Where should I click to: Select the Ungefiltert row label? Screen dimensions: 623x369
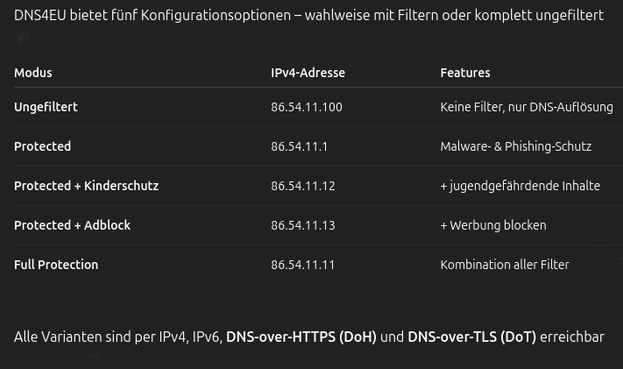coord(46,107)
